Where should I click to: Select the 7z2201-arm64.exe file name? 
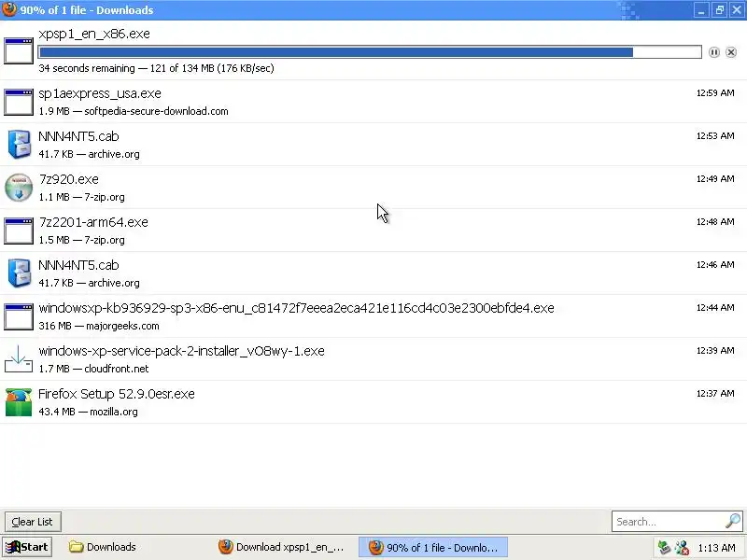93,222
